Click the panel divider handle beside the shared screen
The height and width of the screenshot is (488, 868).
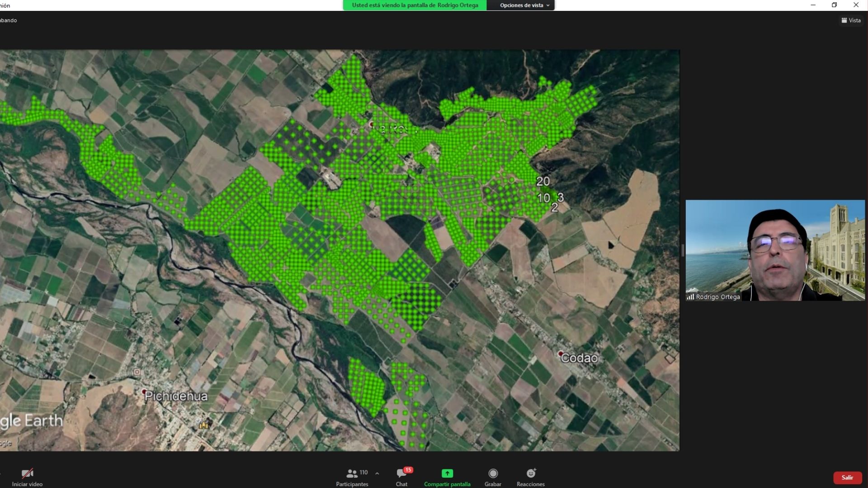point(683,250)
